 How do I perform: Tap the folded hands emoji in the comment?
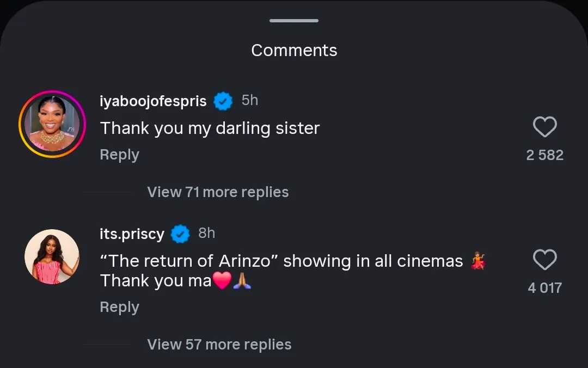[242, 281]
